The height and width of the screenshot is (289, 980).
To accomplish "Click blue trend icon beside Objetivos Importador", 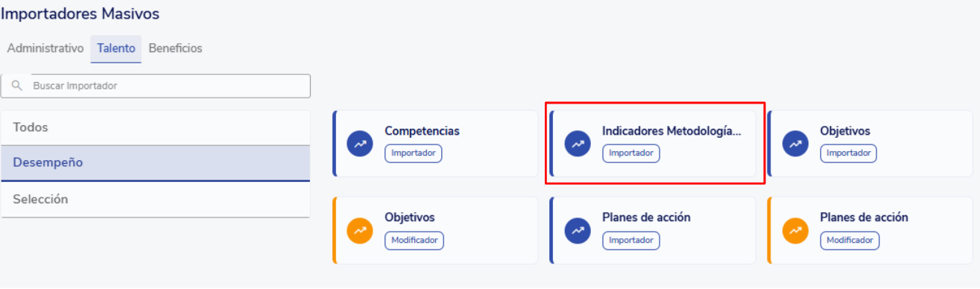I will pyautogui.click(x=795, y=144).
